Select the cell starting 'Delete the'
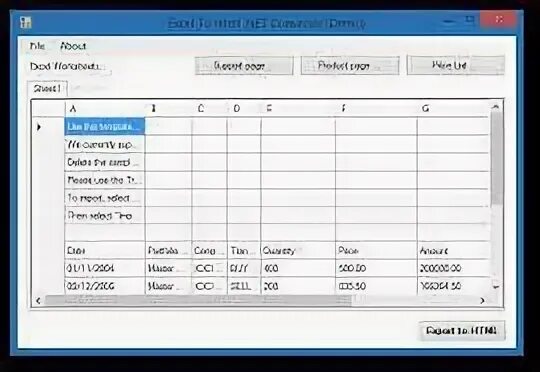The image size is (540, 372). click(x=105, y=162)
